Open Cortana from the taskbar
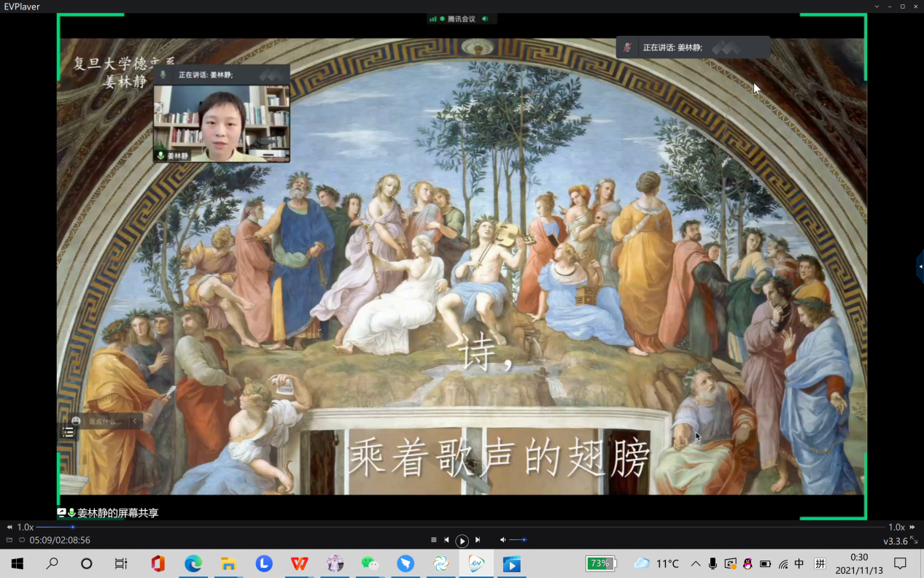 click(x=87, y=563)
